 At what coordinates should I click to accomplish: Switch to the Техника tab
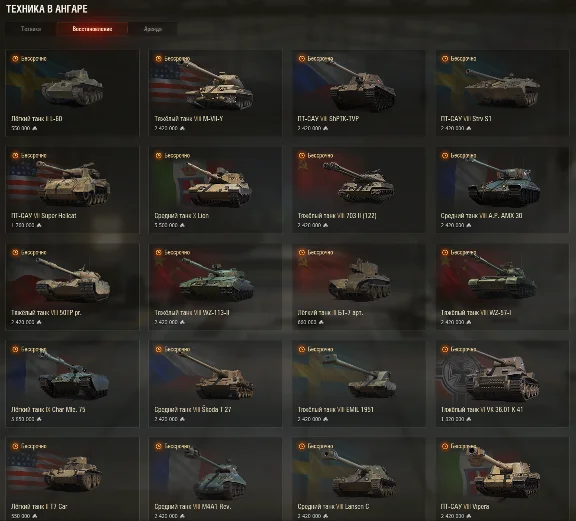click(31, 29)
